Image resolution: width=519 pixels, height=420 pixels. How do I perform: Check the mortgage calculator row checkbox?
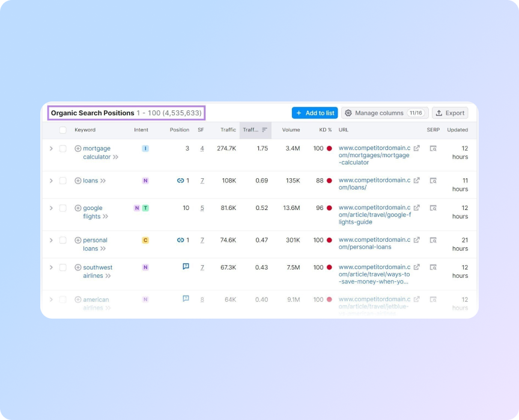pyautogui.click(x=62, y=148)
